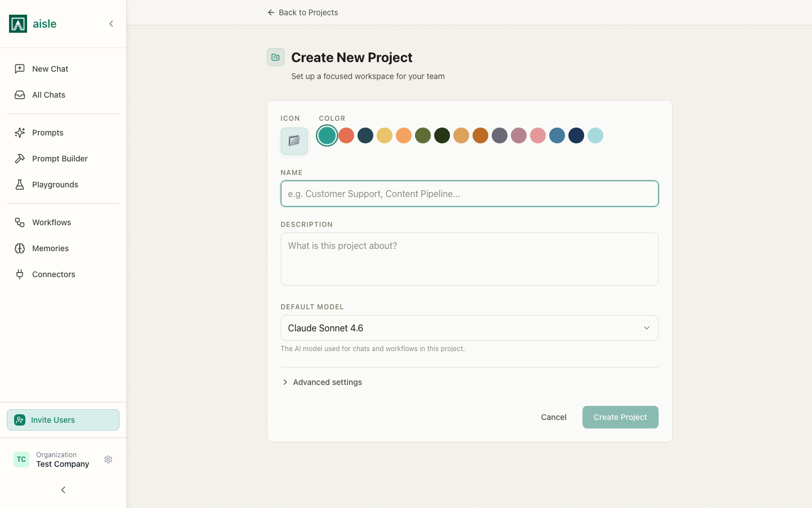Viewport: 812px width, 508px height.
Task: Click the Prompt Builder icon
Action: point(20,159)
